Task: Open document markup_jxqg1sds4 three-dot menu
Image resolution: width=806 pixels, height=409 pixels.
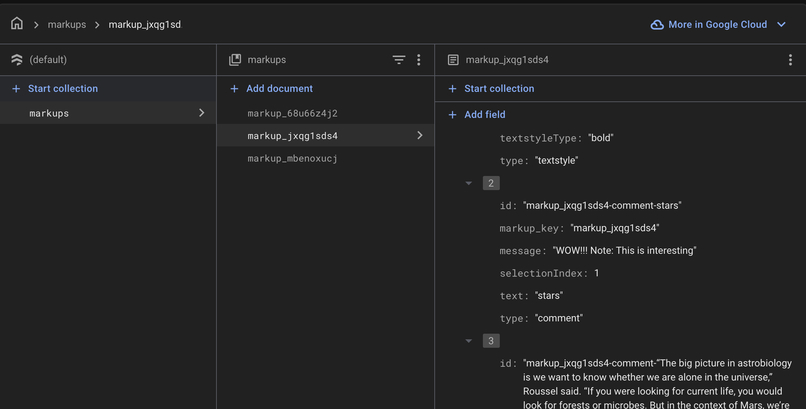Action: (790, 60)
